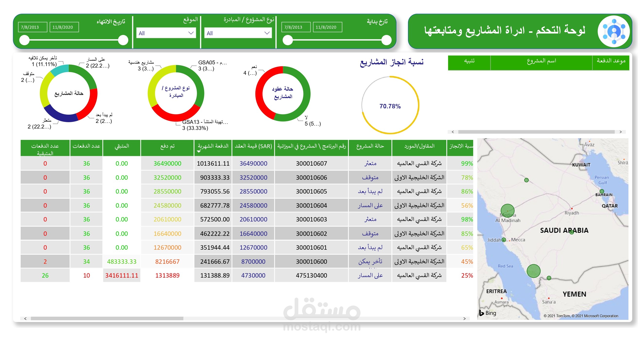Open the الموقع All dropdown

click(x=166, y=33)
